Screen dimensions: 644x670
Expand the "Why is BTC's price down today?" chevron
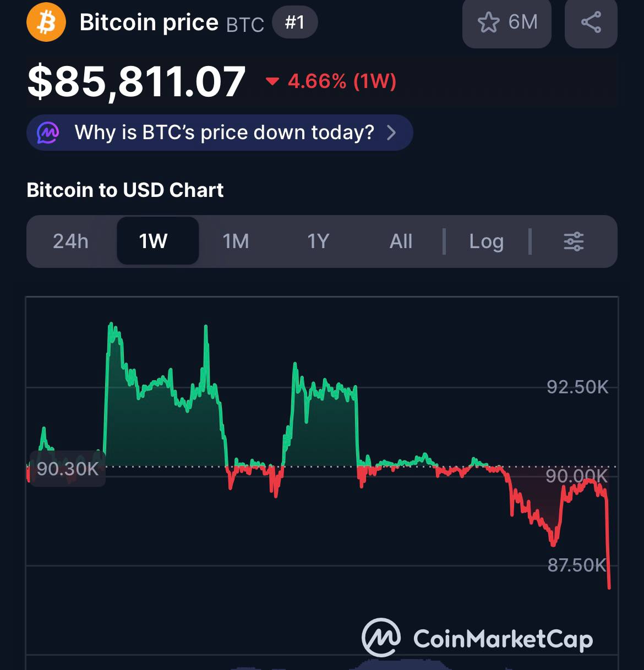pyautogui.click(x=391, y=133)
